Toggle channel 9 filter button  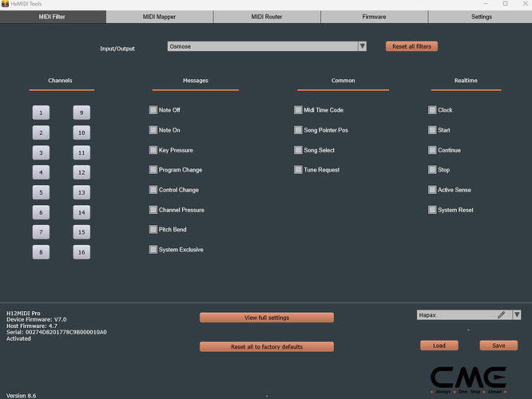81,113
